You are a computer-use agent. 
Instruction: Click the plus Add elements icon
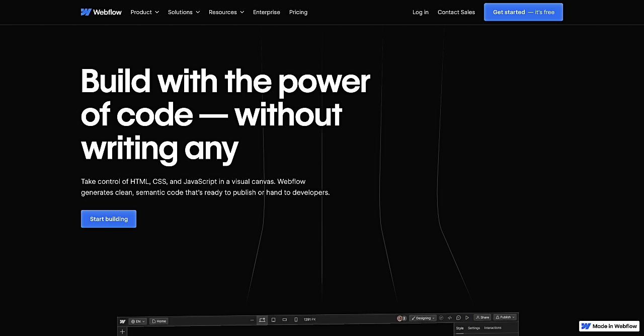[122, 331]
